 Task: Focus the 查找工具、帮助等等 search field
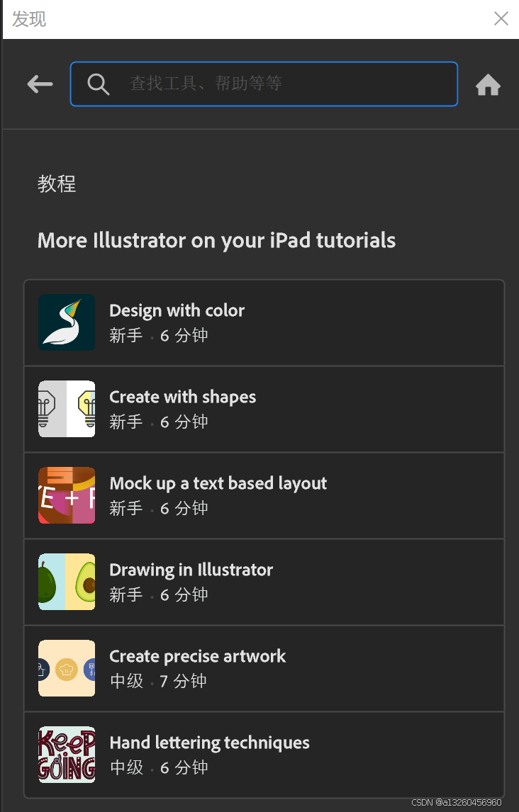tap(264, 84)
